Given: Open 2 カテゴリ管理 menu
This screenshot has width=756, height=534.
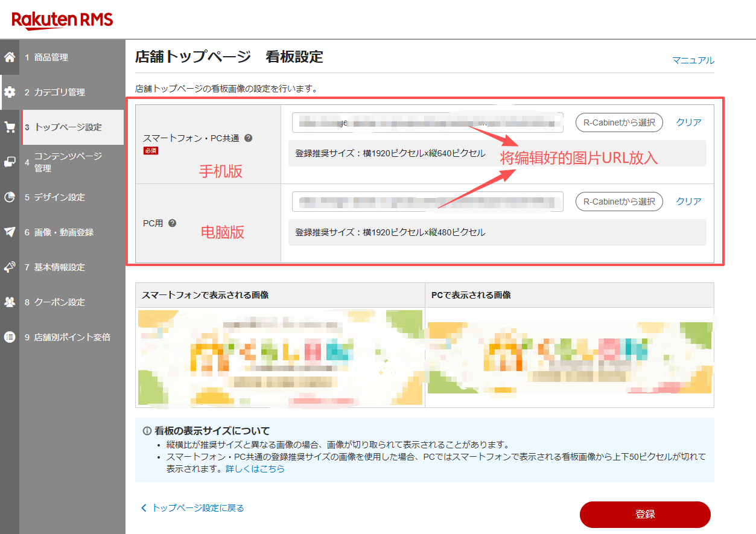Looking at the screenshot, I should (72, 92).
